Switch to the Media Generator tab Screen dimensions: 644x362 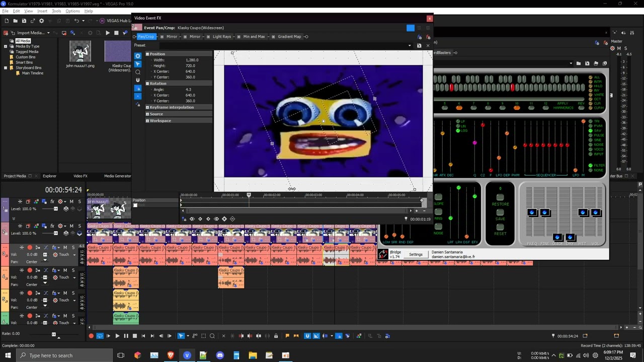(x=117, y=176)
